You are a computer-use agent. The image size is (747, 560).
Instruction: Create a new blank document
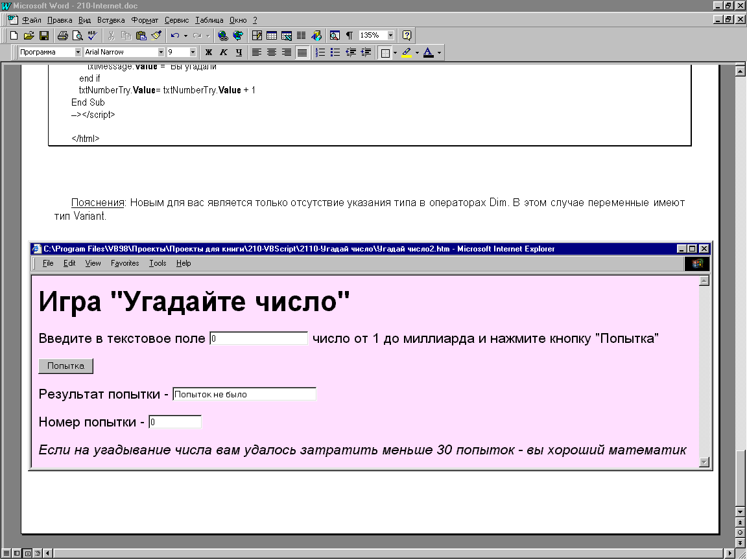pyautogui.click(x=14, y=35)
